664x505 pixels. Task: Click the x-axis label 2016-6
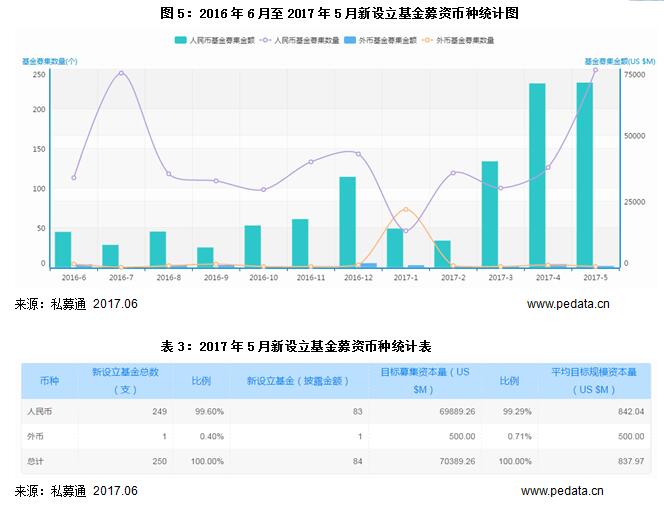[74, 278]
